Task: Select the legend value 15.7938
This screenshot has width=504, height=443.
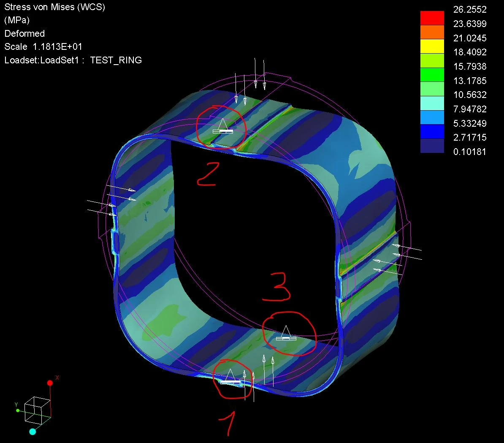Action: (x=470, y=67)
